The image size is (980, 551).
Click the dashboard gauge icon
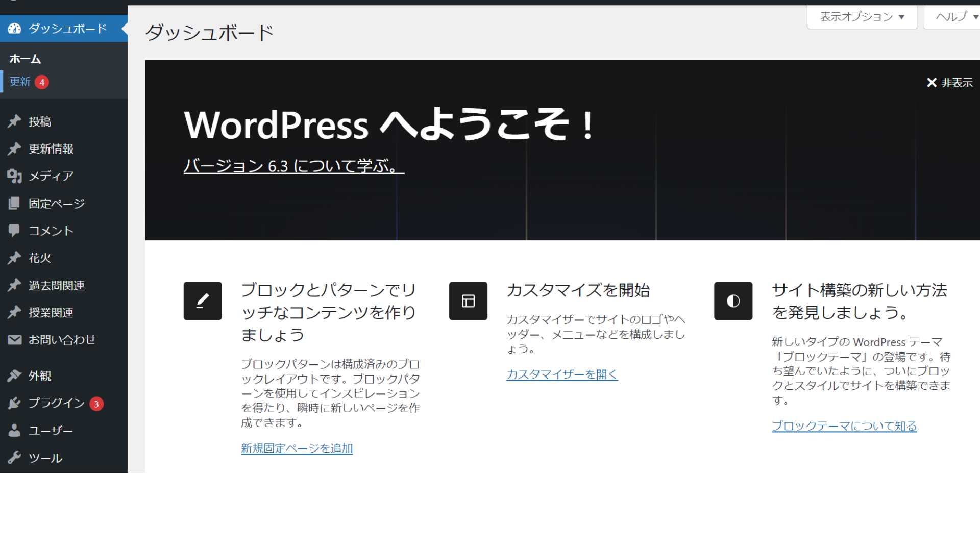click(x=14, y=29)
